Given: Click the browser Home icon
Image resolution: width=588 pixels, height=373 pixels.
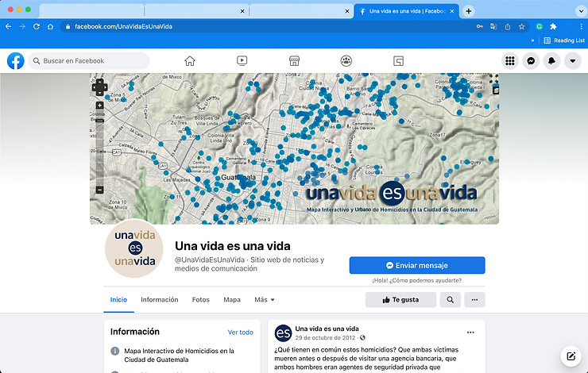Looking at the screenshot, I should (x=50, y=27).
